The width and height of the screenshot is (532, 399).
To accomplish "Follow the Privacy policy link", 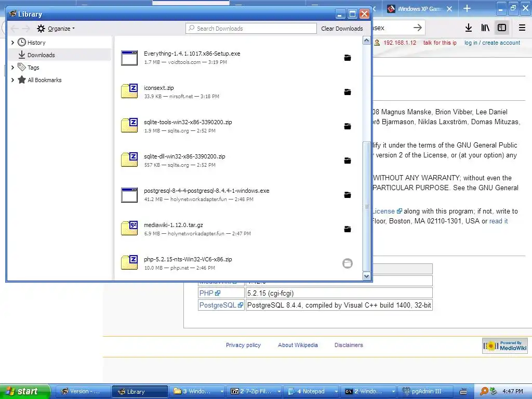I will coord(243,345).
